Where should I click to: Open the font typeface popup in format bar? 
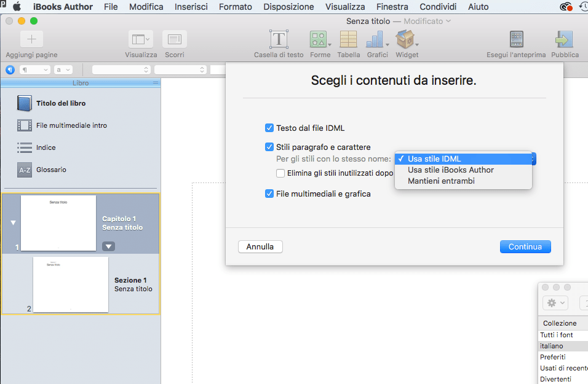(180, 69)
